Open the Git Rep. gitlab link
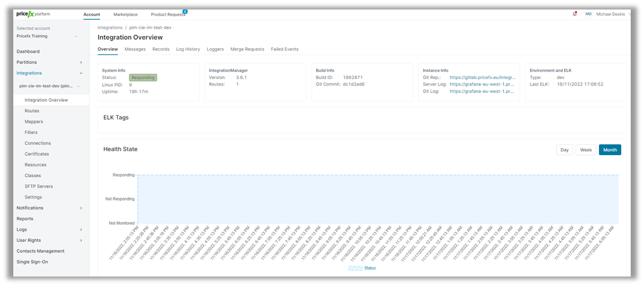This screenshot has height=286, width=644. click(483, 77)
